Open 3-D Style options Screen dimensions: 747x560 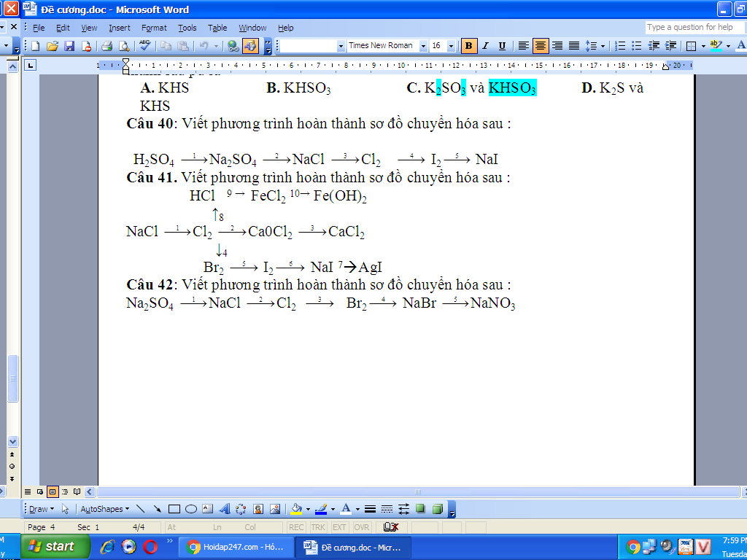pos(438,509)
